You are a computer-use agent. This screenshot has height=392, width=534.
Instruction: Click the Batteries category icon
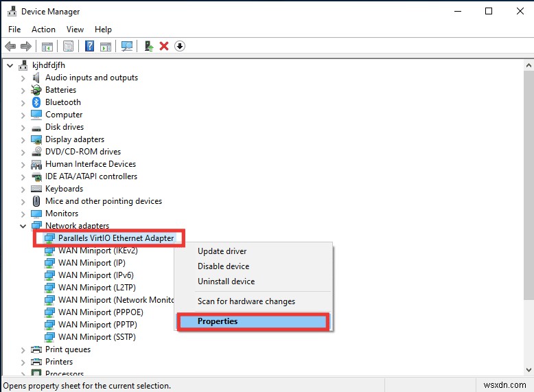[x=36, y=90]
